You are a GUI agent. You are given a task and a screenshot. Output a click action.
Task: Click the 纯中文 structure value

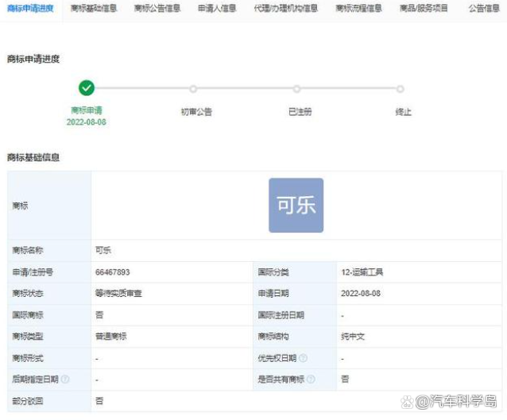tap(353, 337)
